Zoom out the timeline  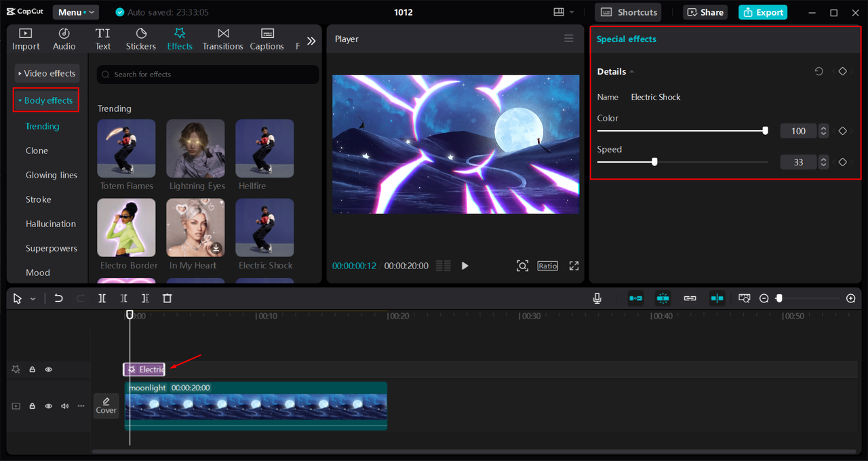(x=764, y=298)
